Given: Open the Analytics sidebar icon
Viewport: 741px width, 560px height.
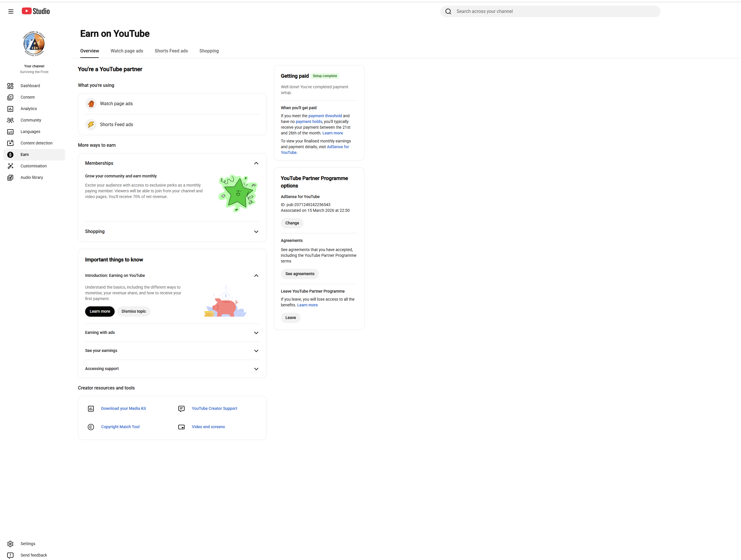Looking at the screenshot, I should coord(10,109).
